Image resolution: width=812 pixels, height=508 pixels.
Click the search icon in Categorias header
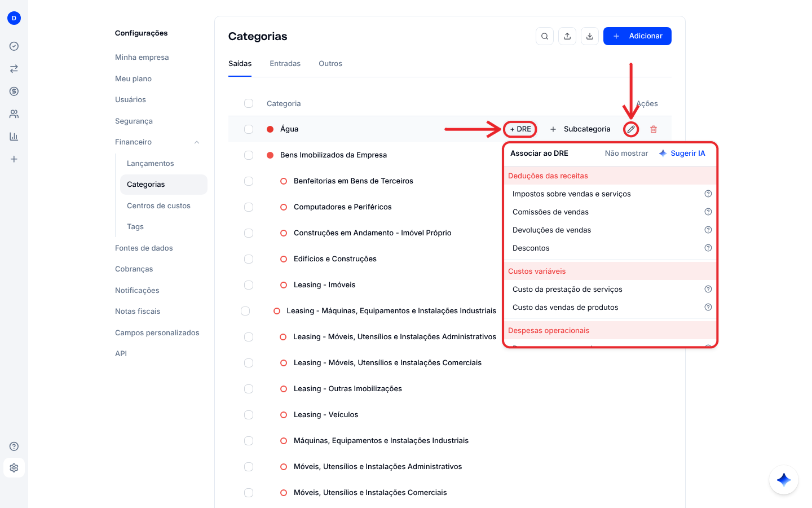click(545, 36)
